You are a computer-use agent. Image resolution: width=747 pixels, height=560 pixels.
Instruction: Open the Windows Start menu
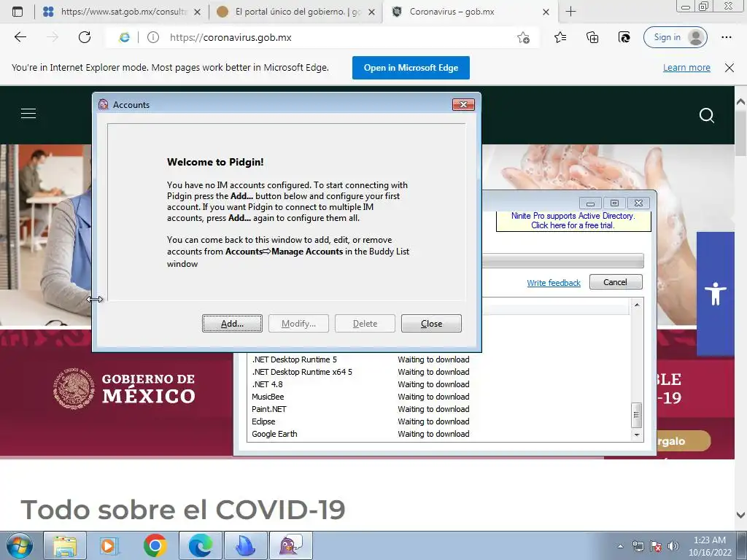point(19,545)
